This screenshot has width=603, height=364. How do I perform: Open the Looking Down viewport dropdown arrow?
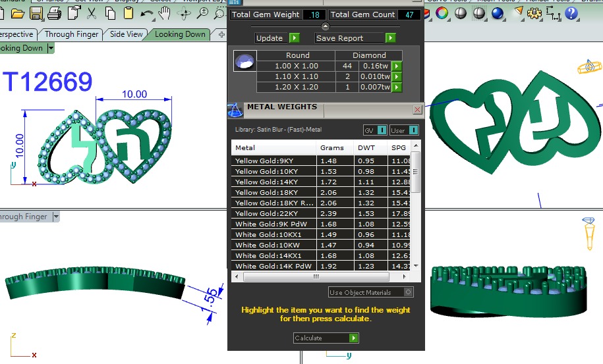point(50,48)
